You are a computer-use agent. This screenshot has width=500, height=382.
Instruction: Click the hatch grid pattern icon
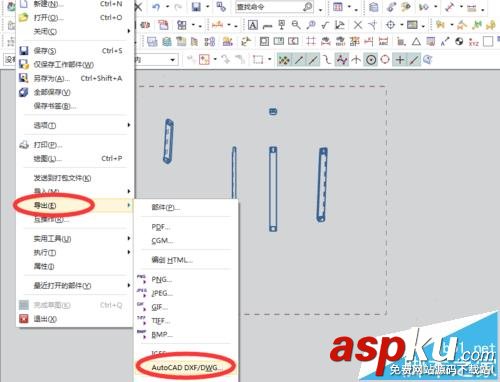click(311, 41)
